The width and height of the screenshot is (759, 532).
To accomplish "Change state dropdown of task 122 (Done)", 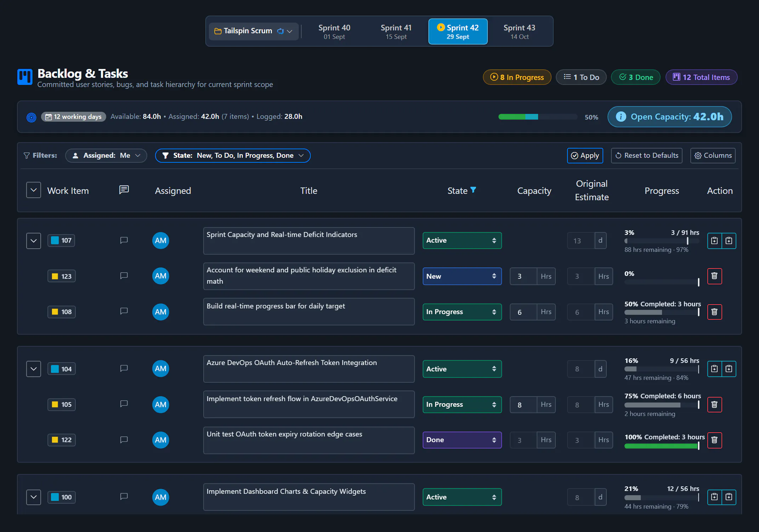I will click(462, 440).
